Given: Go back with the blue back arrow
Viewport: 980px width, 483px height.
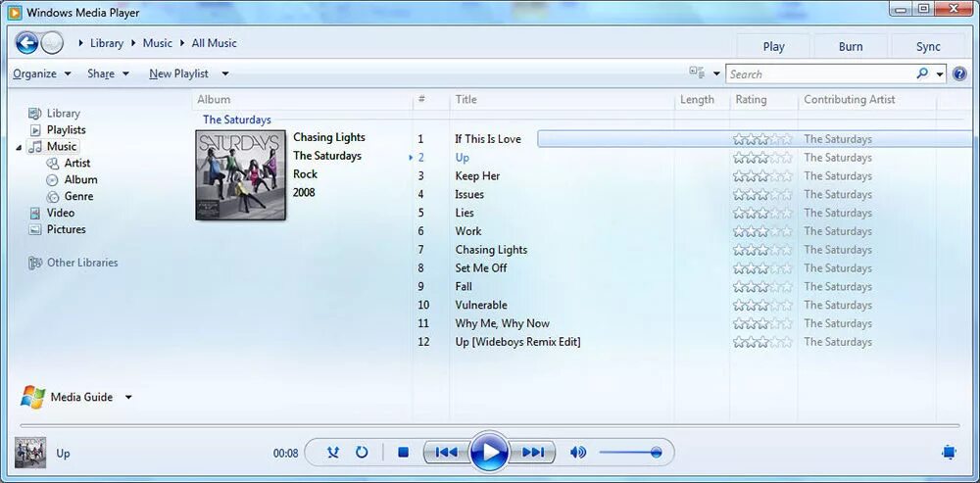Looking at the screenshot, I should click(x=26, y=43).
